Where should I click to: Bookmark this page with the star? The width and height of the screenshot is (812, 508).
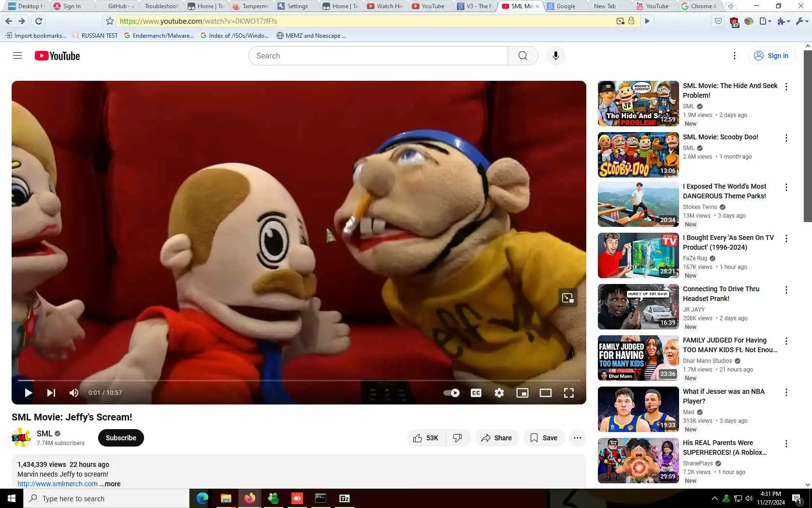[110, 21]
